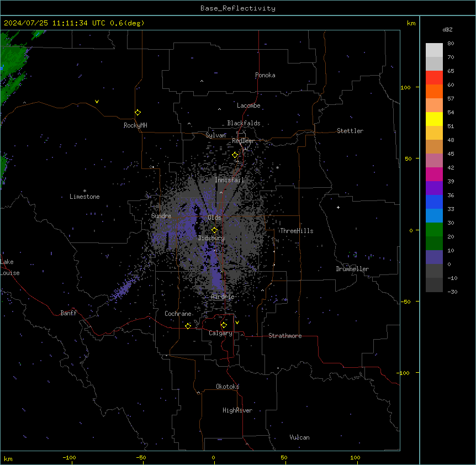Viewport: 476px width, 465px height.
Task: Click the Innisfail city label
Action: (230, 180)
